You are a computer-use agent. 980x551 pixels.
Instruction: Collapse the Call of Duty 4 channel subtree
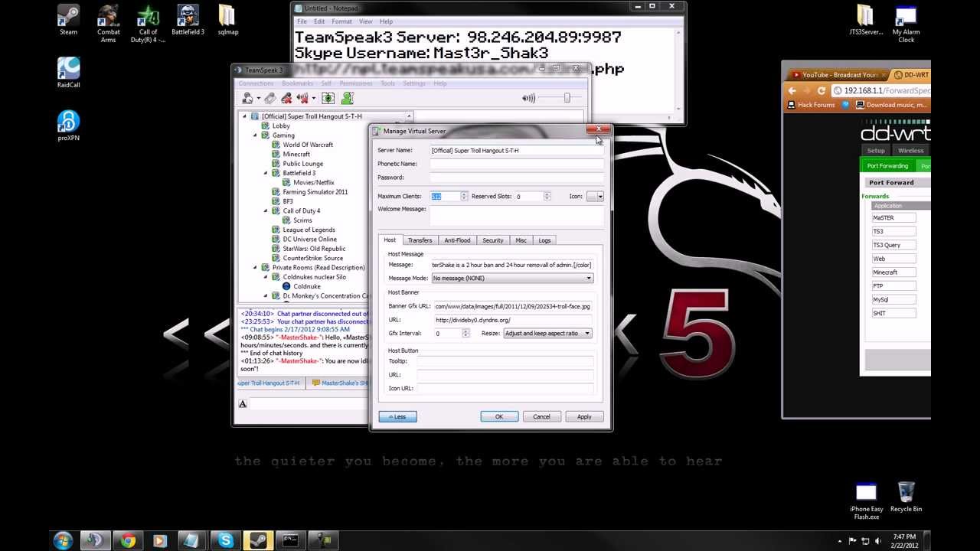pos(266,210)
